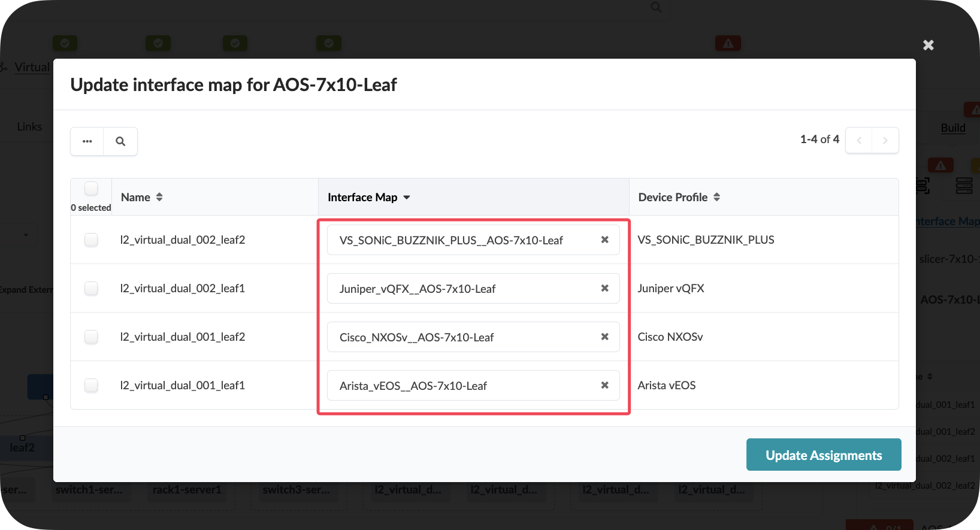The height and width of the screenshot is (530, 980).
Task: Open the three-dots options button
Action: point(87,141)
